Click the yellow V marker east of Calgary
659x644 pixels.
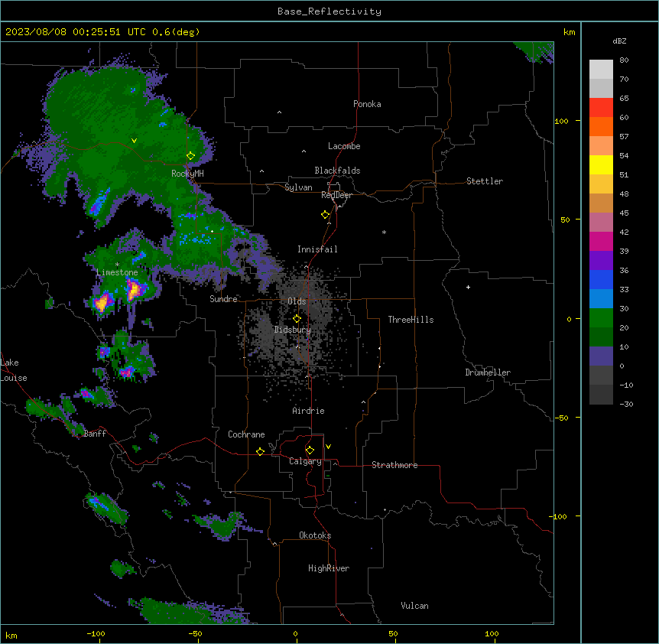[x=328, y=447]
